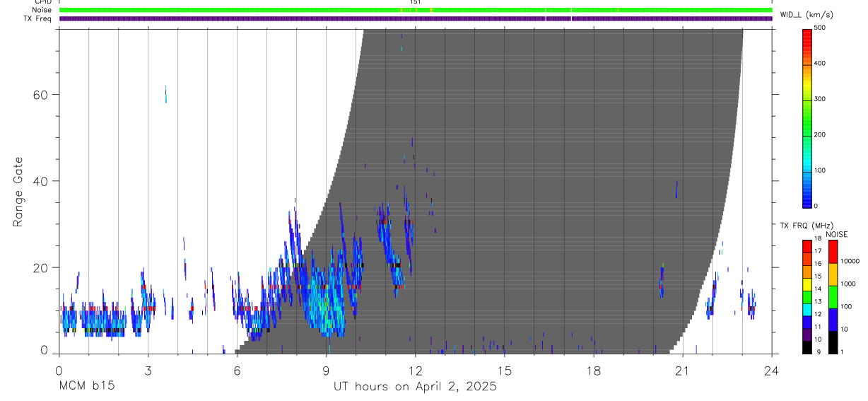Image resolution: width=868 pixels, height=401 pixels.
Task: Click the 'WID⊥ (km/s)' colorbar title
Action: 806,14
